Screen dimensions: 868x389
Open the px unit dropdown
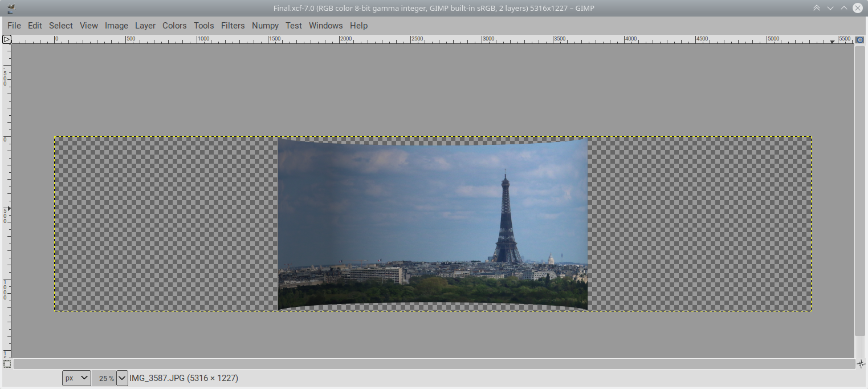coord(76,378)
